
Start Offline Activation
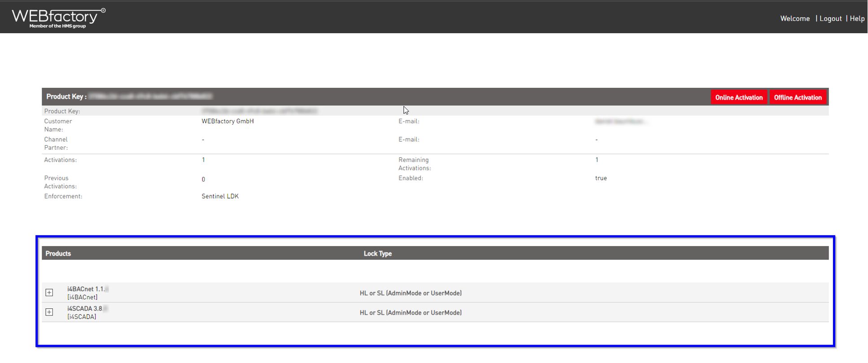tap(798, 97)
